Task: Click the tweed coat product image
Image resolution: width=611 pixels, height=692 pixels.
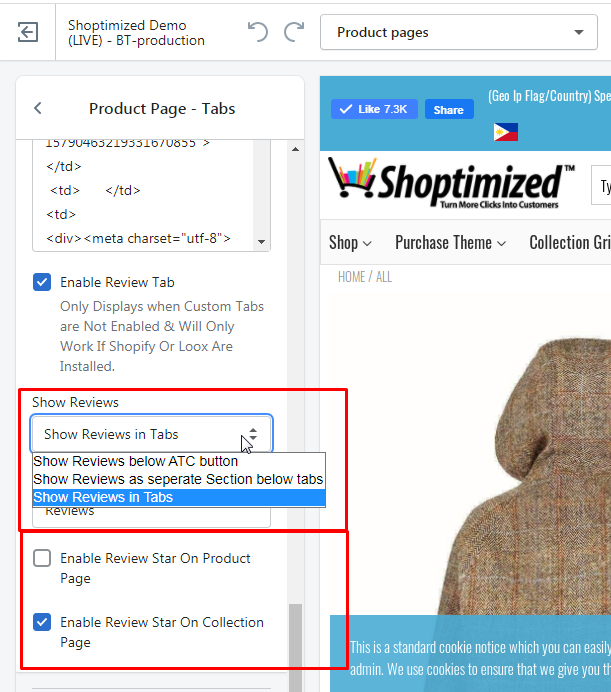Action: (525, 477)
